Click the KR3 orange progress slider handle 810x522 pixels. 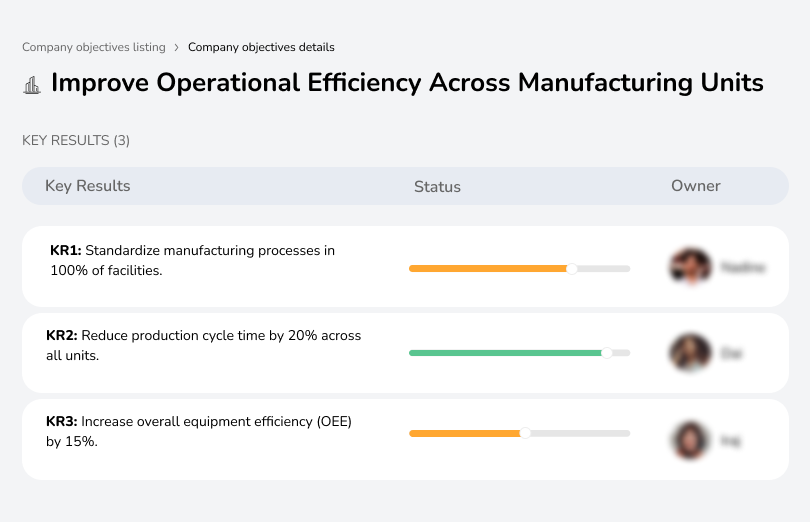525,433
